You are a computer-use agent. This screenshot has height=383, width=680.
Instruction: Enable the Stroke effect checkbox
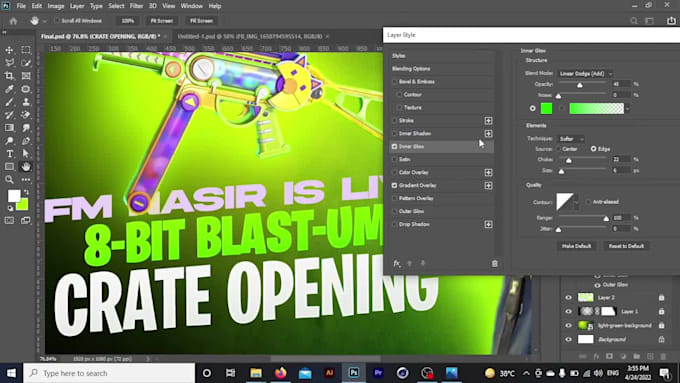pos(394,121)
